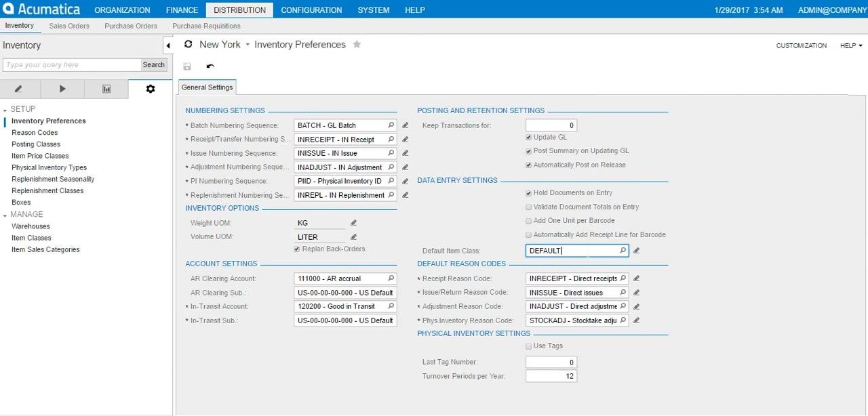Enable the Use Tags checkbox

coord(529,346)
